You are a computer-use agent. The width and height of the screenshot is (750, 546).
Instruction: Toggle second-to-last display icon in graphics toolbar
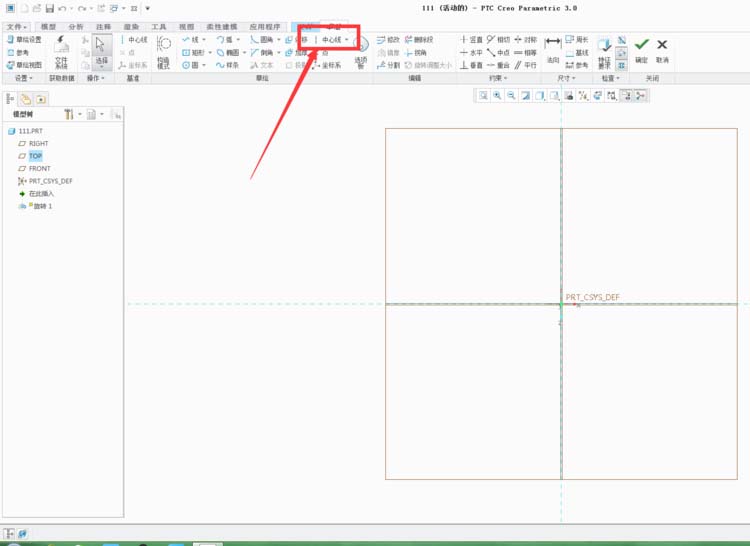[x=626, y=96]
